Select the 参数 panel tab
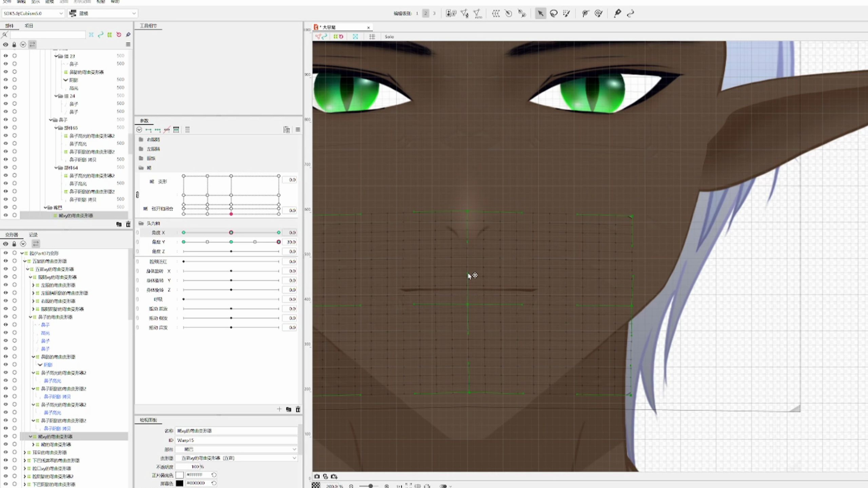The width and height of the screenshot is (868, 488). coord(144,121)
